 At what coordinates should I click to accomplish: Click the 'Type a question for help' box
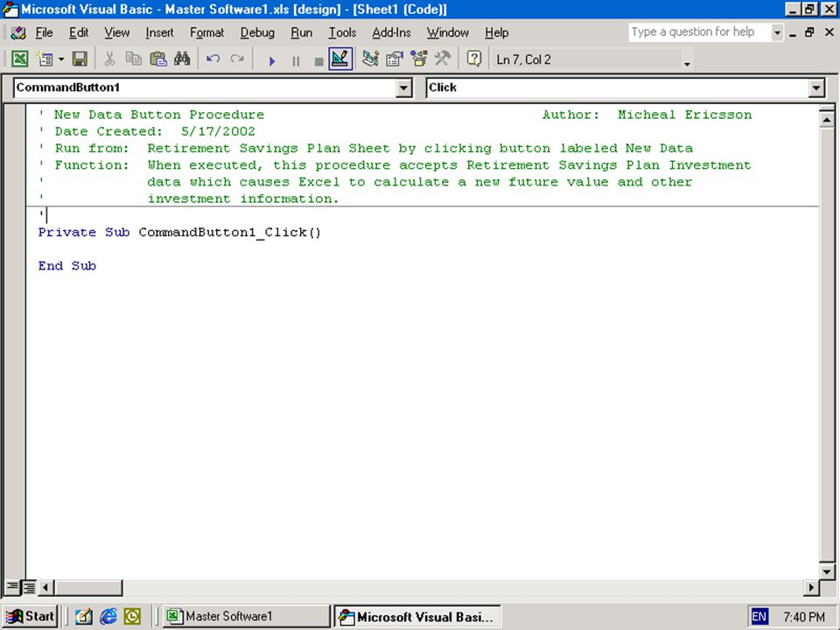point(700,32)
